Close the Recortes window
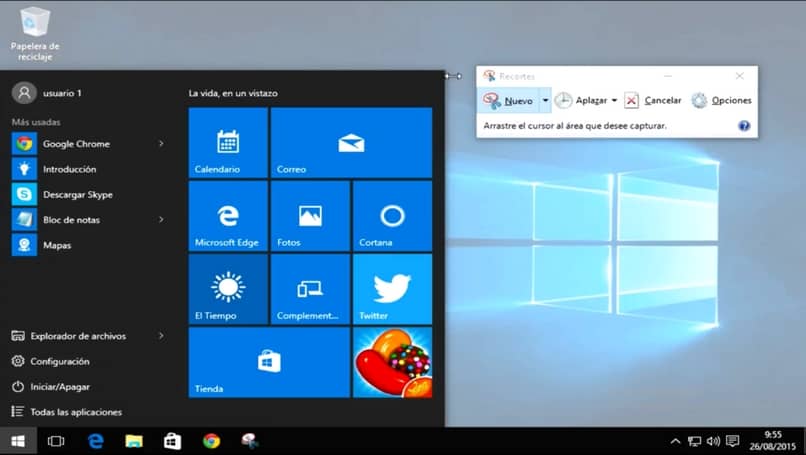The width and height of the screenshot is (806, 455). 740,76
